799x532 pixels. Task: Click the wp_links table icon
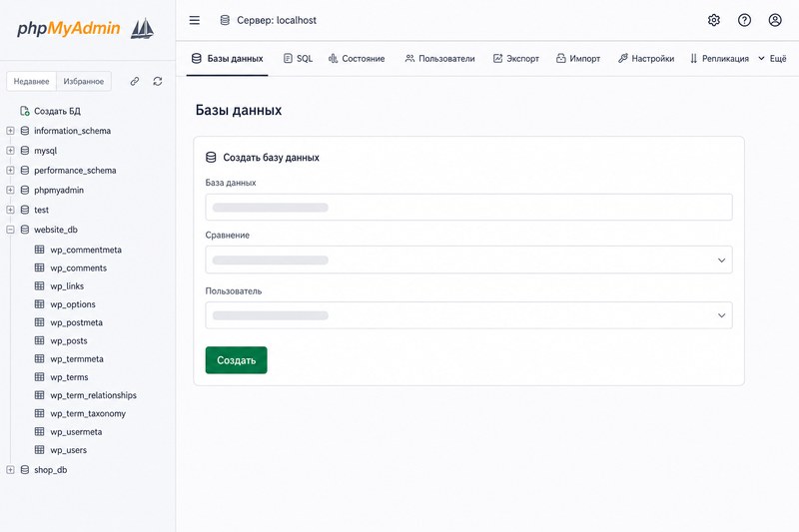tap(39, 286)
